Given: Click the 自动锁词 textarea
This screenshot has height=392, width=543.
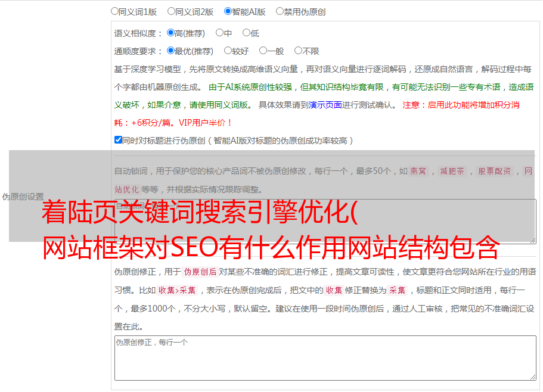Looking at the screenshot, I should point(325,222).
